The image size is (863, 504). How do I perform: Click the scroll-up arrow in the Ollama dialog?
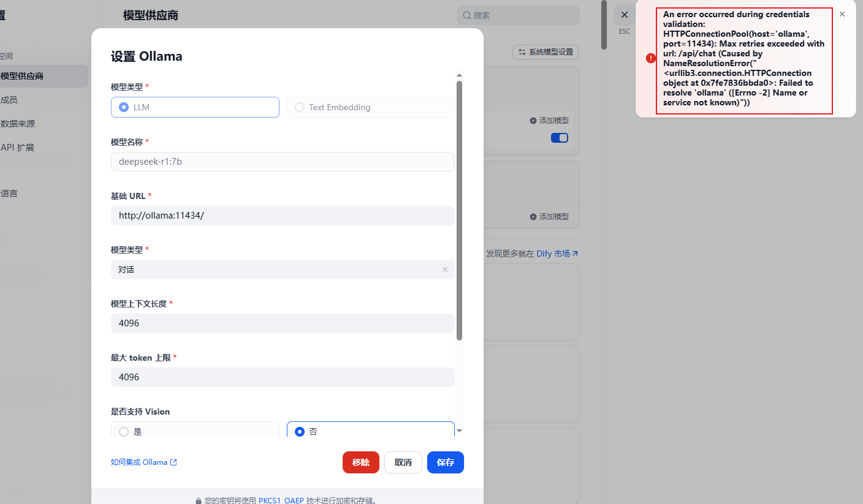click(x=460, y=75)
